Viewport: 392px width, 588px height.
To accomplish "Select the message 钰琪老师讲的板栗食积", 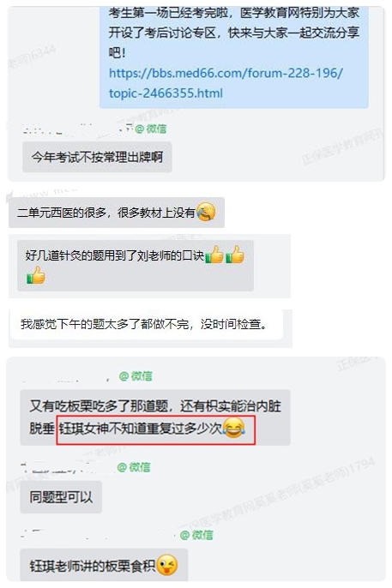I will (x=104, y=565).
